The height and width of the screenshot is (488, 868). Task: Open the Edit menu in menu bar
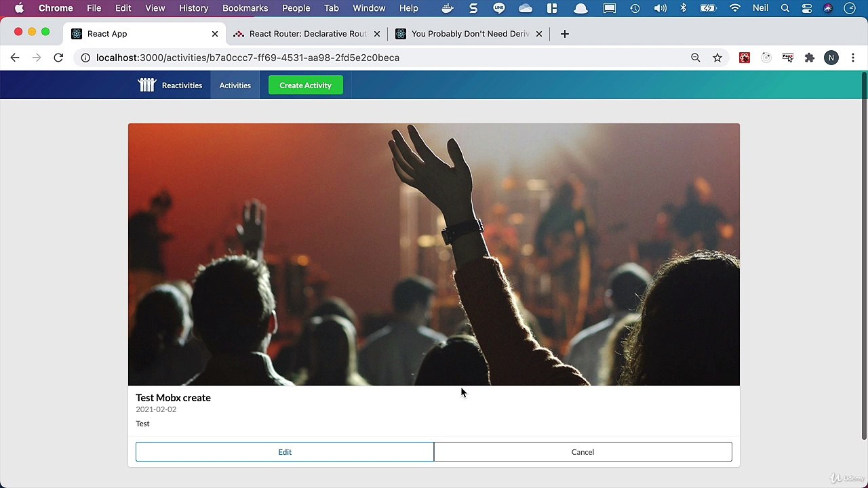(123, 8)
